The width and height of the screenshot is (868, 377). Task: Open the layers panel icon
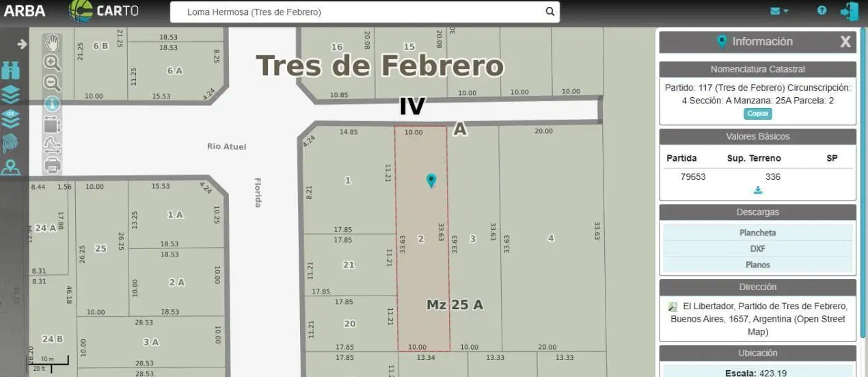(11, 94)
